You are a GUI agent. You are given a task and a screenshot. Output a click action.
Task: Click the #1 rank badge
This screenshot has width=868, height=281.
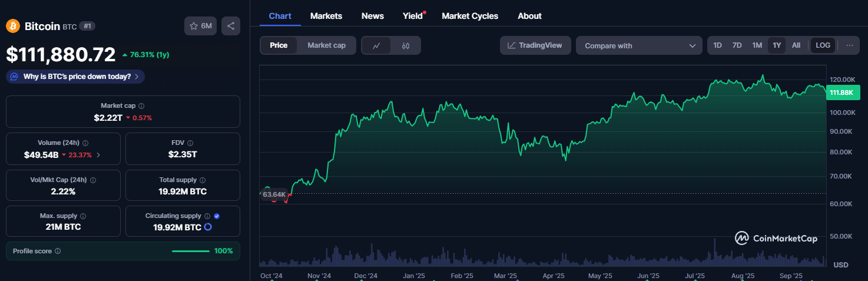tap(87, 26)
